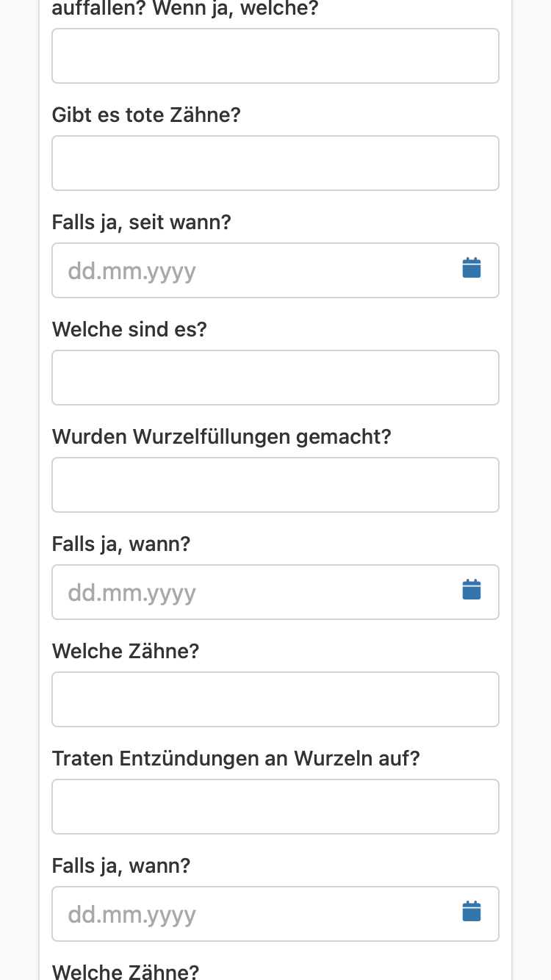Click date placeholder under Wurzelfüllungen 'Falls ja, wann?'
This screenshot has width=551, height=980.
(132, 593)
